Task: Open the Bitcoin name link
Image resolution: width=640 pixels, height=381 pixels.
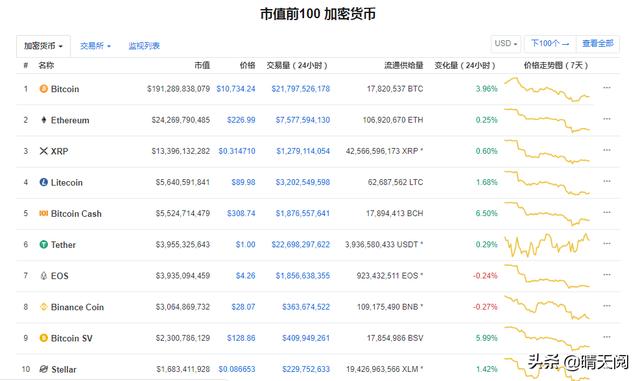Action: (65, 89)
